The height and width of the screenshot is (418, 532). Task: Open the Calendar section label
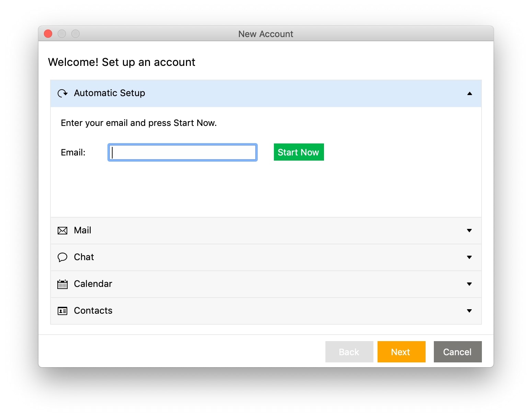point(93,284)
